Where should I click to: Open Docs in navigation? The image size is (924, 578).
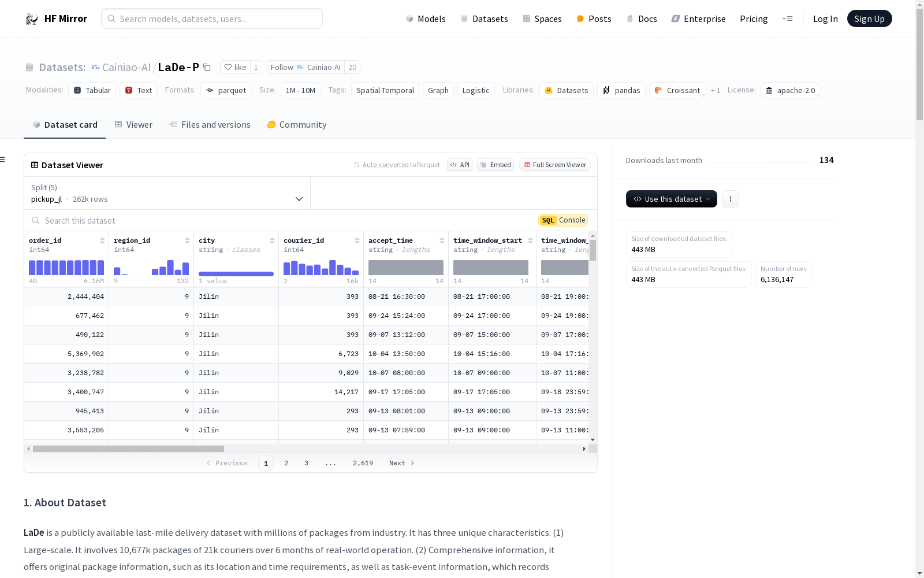coord(642,19)
